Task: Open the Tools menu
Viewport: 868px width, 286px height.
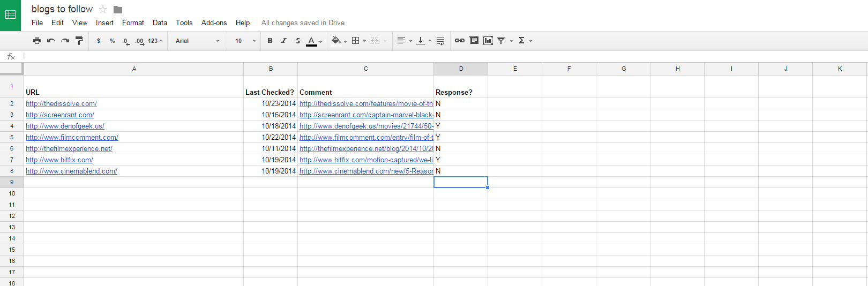Action: coord(184,22)
